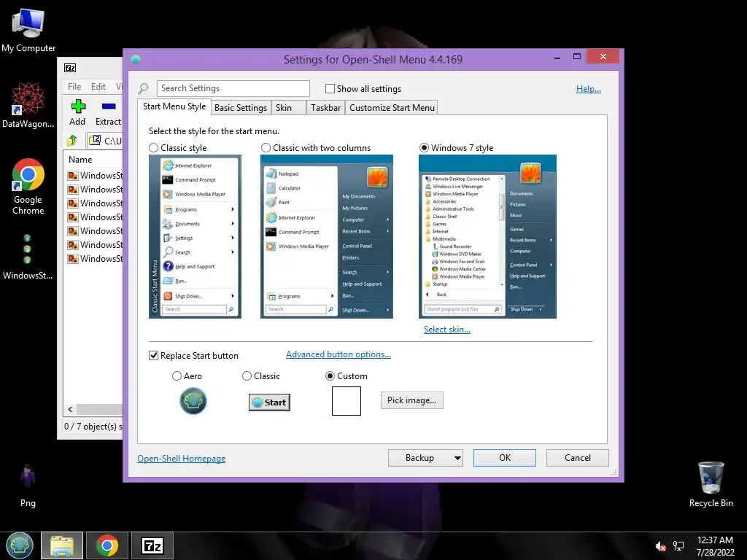Uncheck Replace Start button checkbox
The height and width of the screenshot is (560, 747).
click(153, 356)
